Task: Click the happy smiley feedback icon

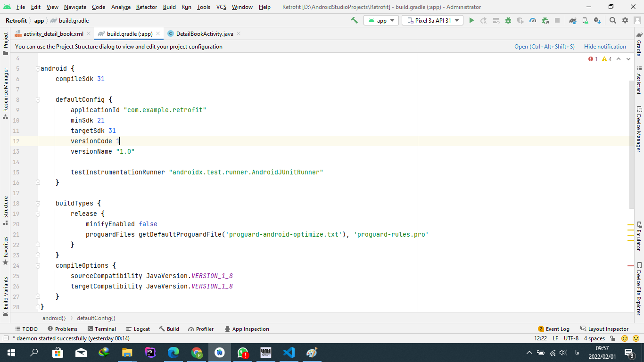Action: click(x=625, y=338)
